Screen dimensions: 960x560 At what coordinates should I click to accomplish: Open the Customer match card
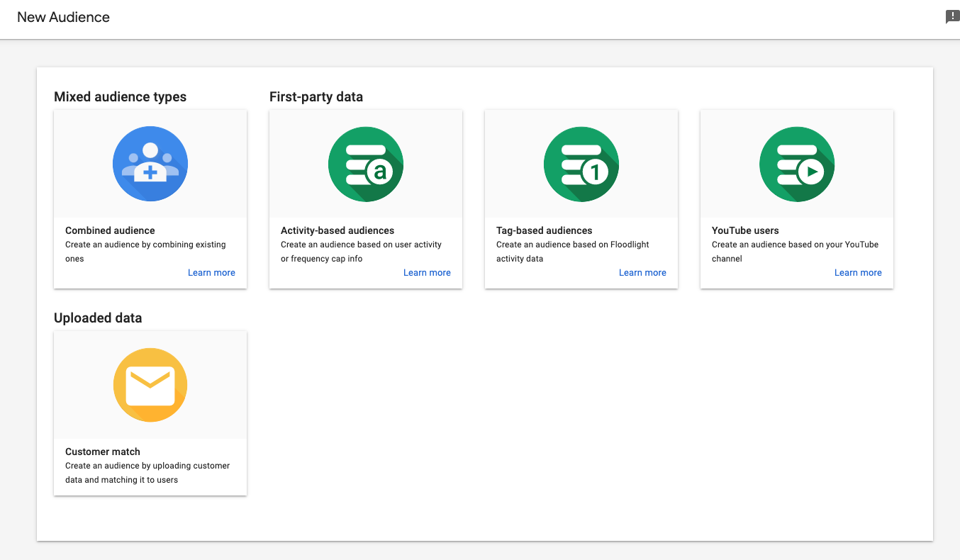coord(150,413)
